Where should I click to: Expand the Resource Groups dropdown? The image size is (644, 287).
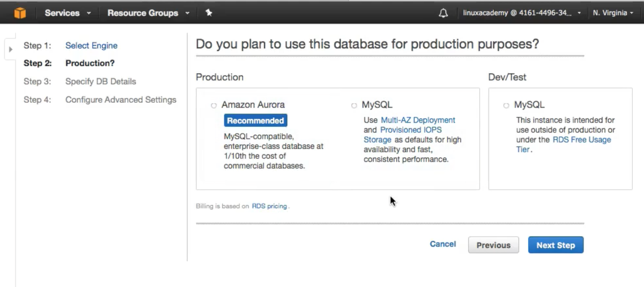point(148,13)
